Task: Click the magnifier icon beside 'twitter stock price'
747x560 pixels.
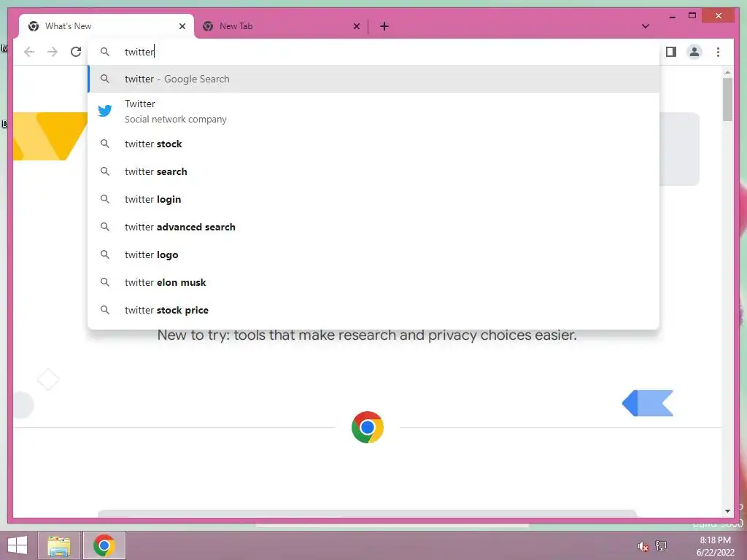Action: pyautogui.click(x=105, y=309)
